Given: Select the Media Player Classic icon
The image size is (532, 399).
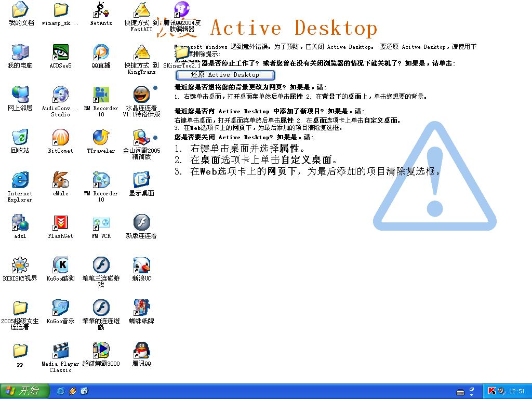Looking at the screenshot, I should coord(60,351).
